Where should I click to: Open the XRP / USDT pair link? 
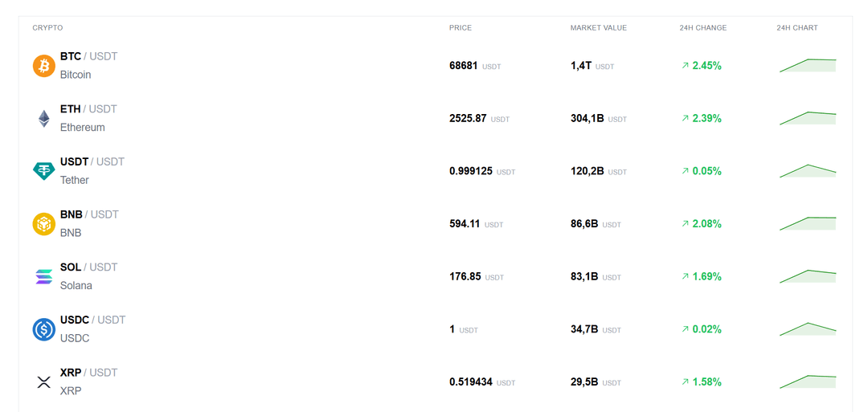point(88,373)
